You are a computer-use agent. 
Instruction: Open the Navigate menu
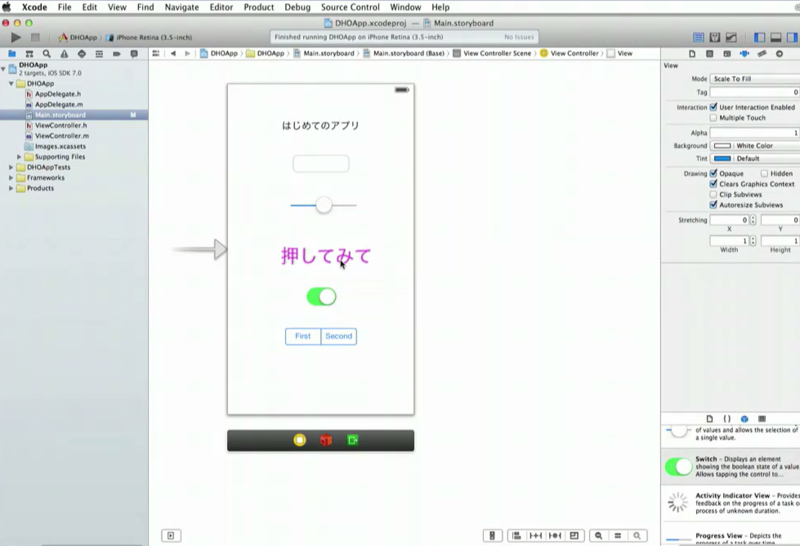click(x=182, y=7)
